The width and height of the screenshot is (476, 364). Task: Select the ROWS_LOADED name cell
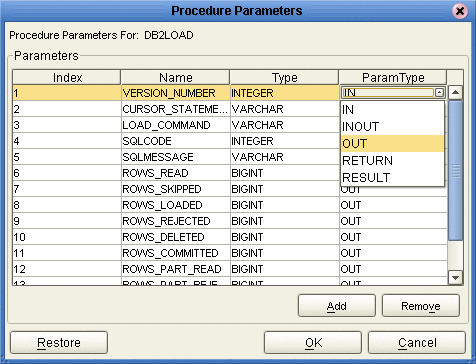click(x=176, y=205)
